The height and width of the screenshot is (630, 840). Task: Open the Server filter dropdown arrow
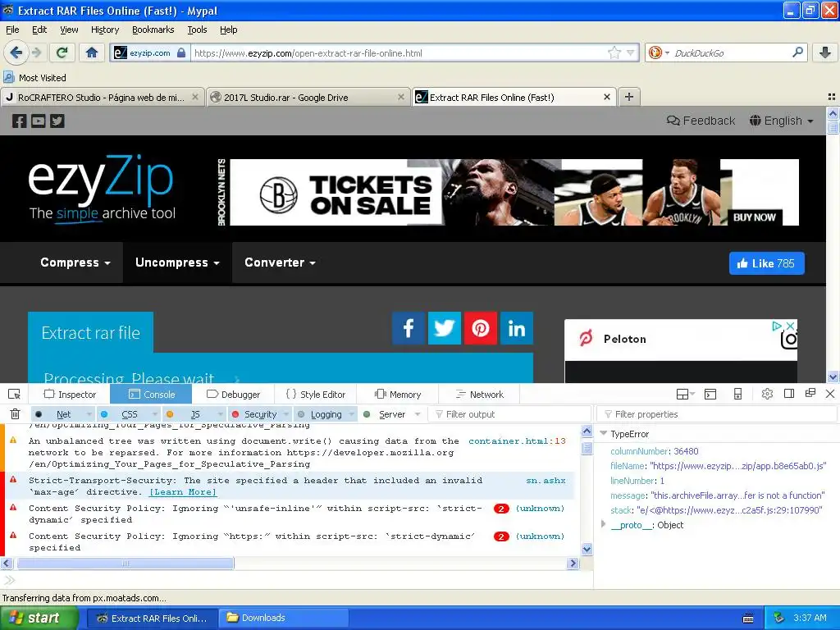pos(418,414)
